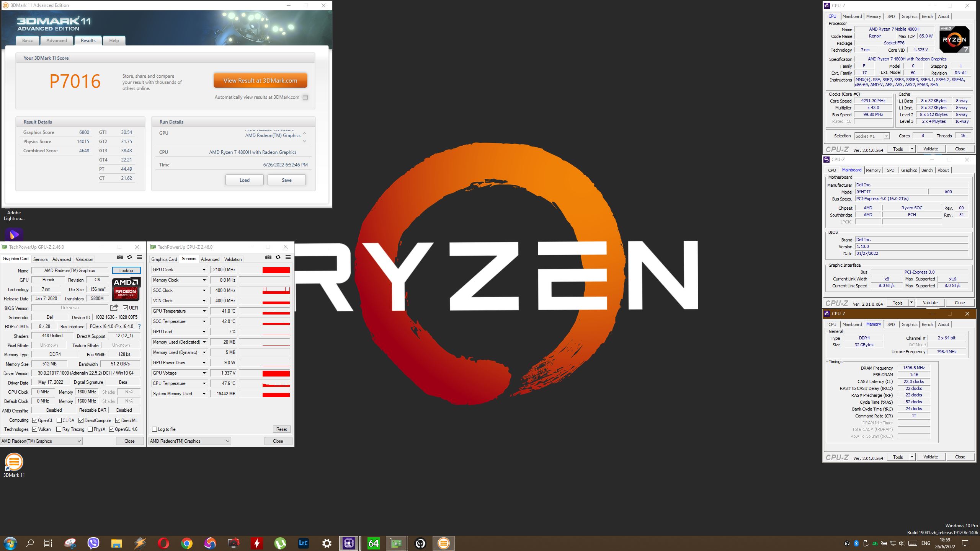Viewport: 980px width, 551px height.
Task: Open Tools dropdown arrow in top CPU-Z window
Action: pyautogui.click(x=912, y=149)
